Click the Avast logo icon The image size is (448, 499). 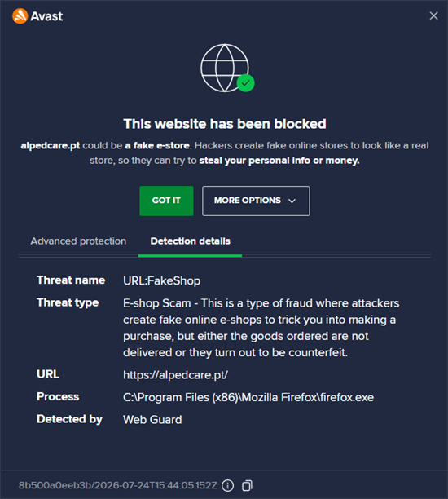point(20,16)
